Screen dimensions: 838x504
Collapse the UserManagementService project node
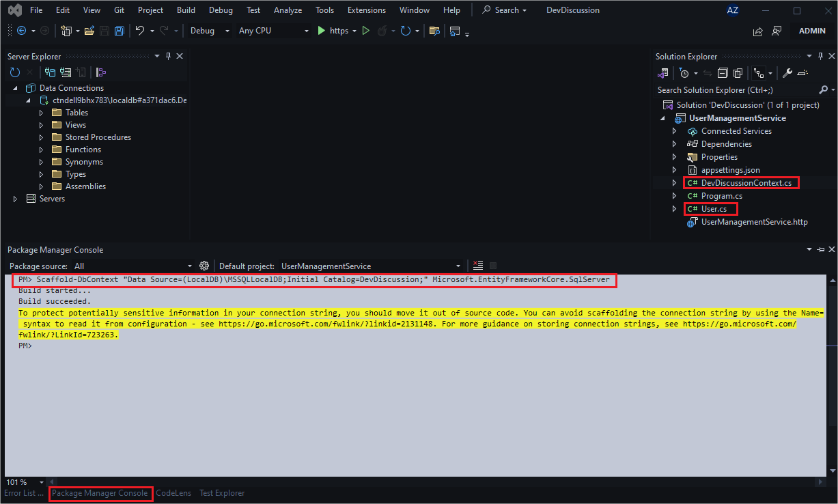[x=662, y=118]
